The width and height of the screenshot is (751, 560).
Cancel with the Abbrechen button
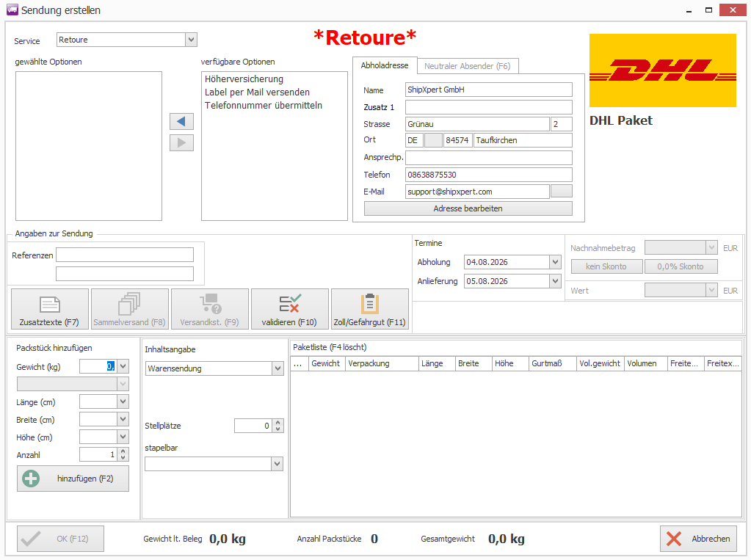698,539
